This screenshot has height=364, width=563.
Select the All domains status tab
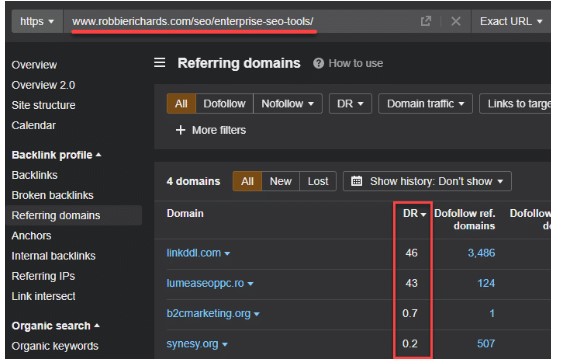pos(247,181)
